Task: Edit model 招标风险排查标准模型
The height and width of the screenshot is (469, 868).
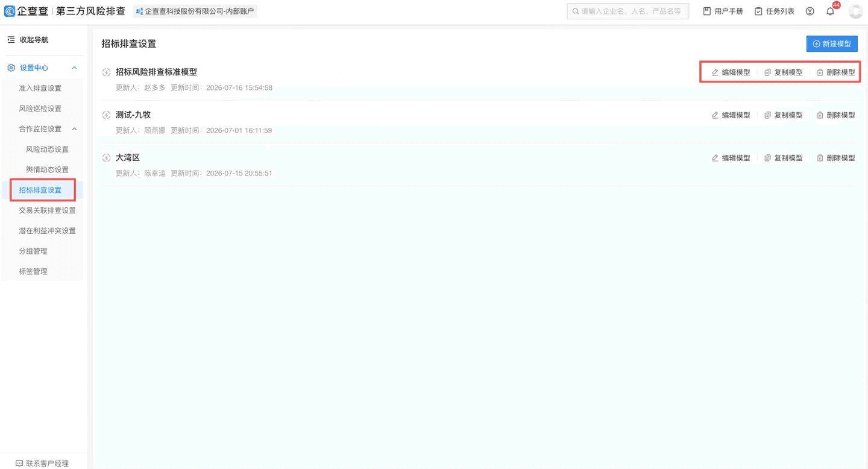Action: [731, 72]
